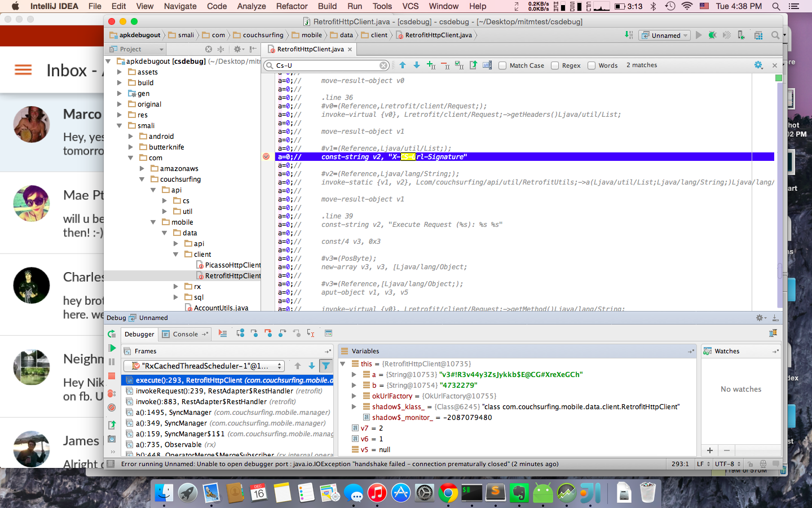Stop the debugging session
The image size is (812, 508).
click(111, 375)
